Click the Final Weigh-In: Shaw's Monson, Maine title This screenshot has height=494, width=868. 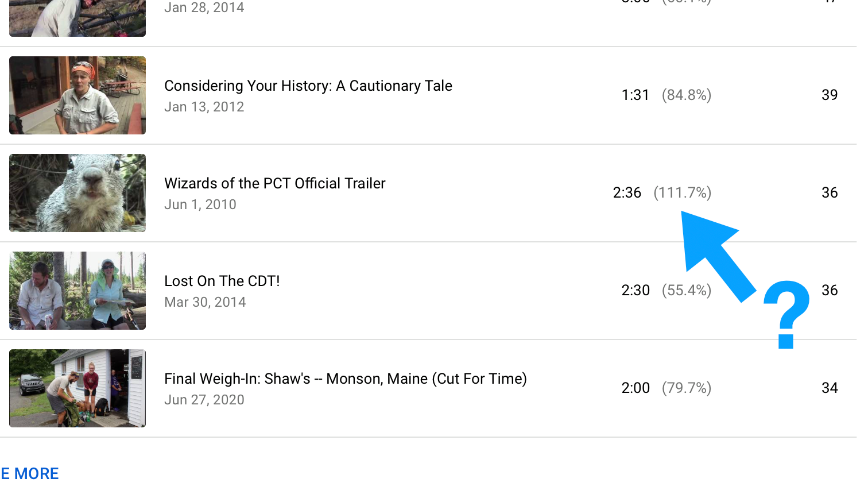click(346, 379)
